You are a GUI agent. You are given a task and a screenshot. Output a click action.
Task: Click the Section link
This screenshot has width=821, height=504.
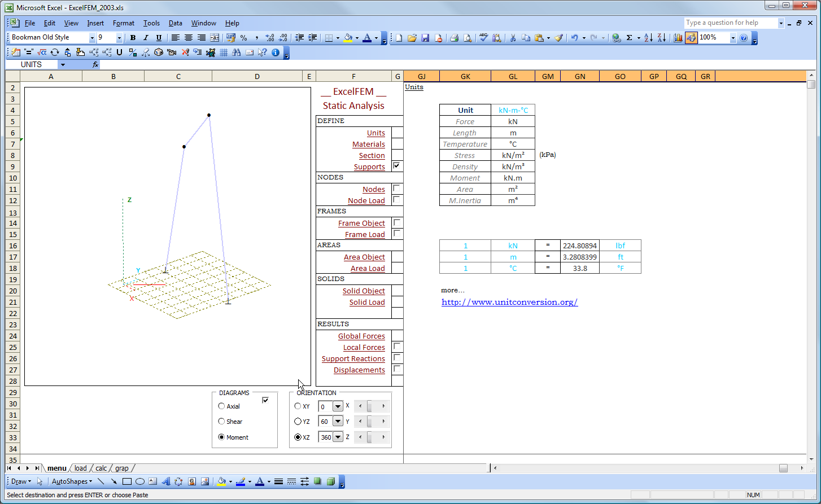point(372,156)
